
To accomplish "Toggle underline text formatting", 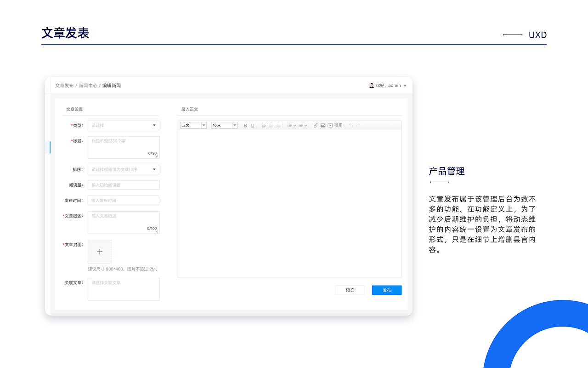I will click(x=253, y=126).
